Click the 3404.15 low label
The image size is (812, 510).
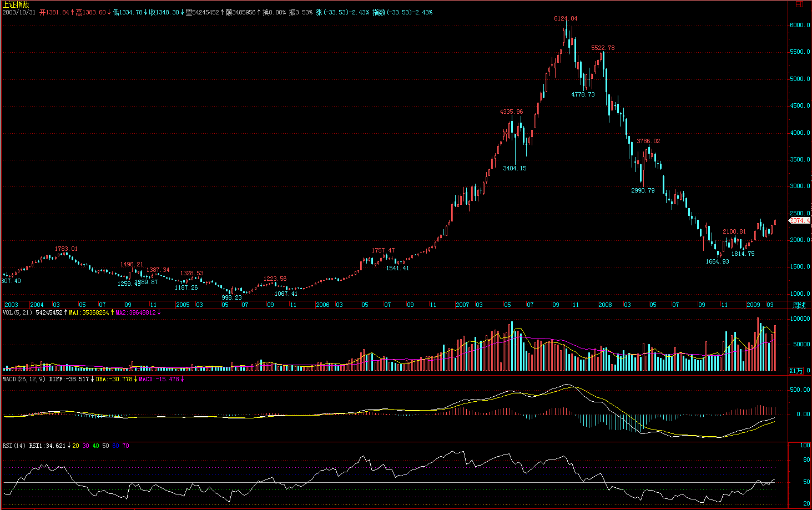tap(515, 169)
